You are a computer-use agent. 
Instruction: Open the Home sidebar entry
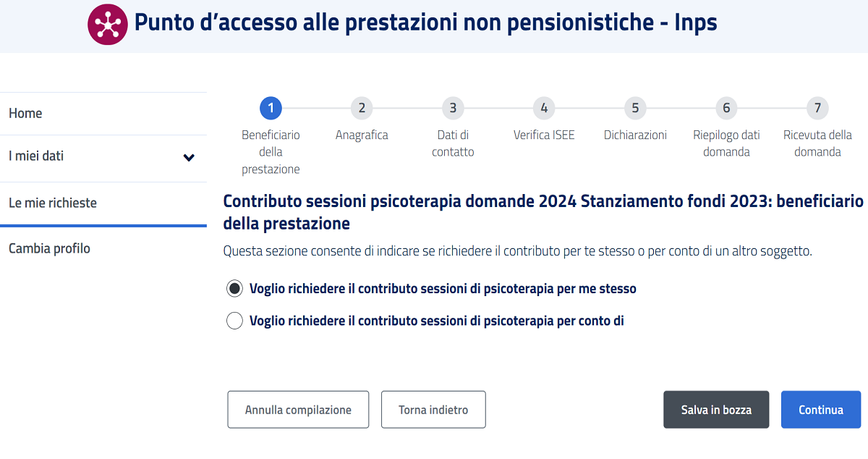25,113
